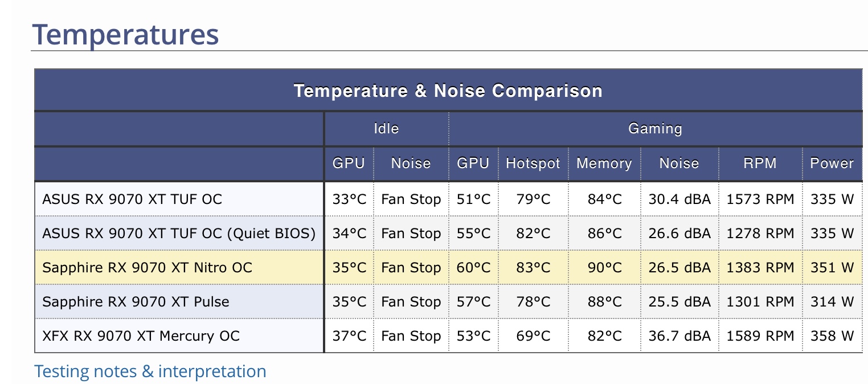Click the highlighted Sapphire Nitro OC row name
868x384 pixels.
point(147,268)
